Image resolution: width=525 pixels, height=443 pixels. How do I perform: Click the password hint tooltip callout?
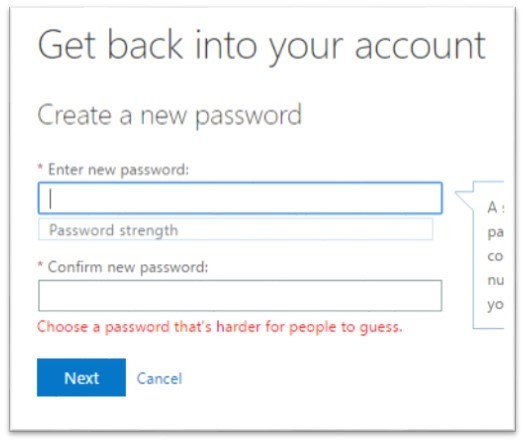(x=489, y=255)
